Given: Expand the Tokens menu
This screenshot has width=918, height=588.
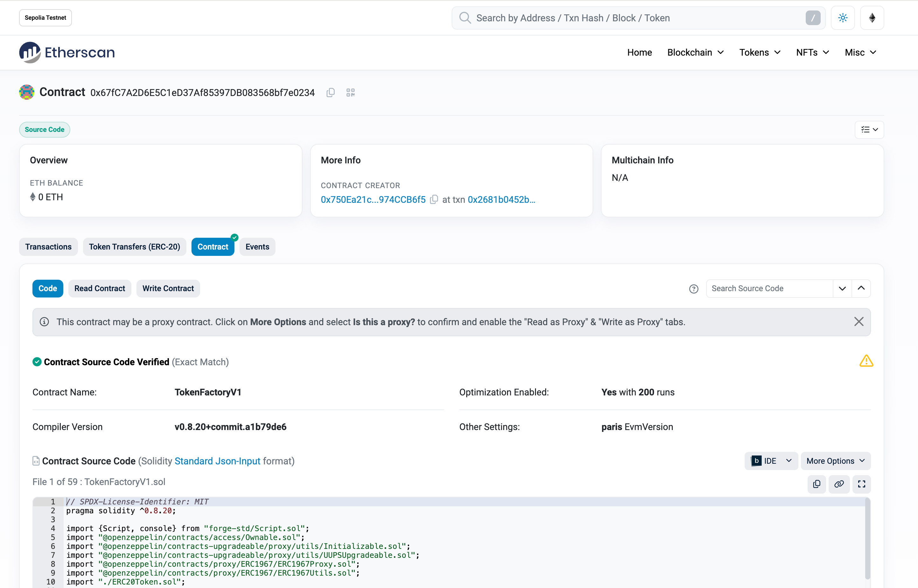Looking at the screenshot, I should click(x=760, y=52).
